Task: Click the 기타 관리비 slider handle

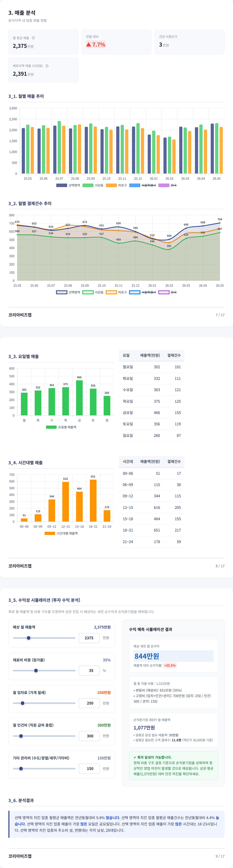Action: click(21, 769)
